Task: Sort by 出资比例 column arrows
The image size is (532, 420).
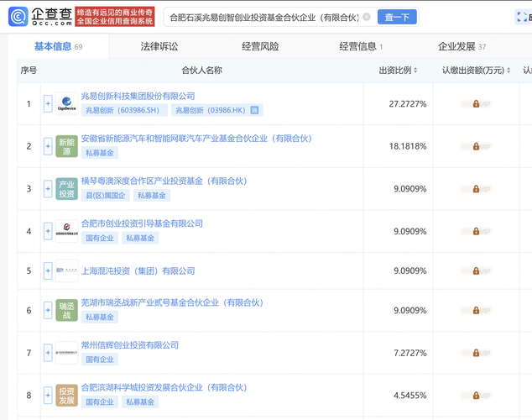Action: [x=415, y=71]
